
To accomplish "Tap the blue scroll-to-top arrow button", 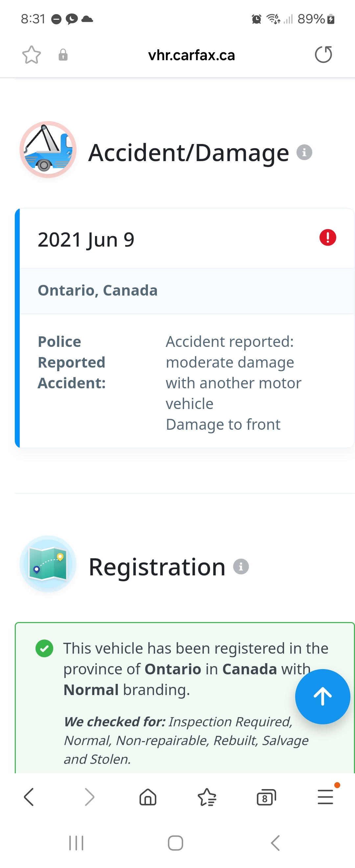I will pos(322,696).
